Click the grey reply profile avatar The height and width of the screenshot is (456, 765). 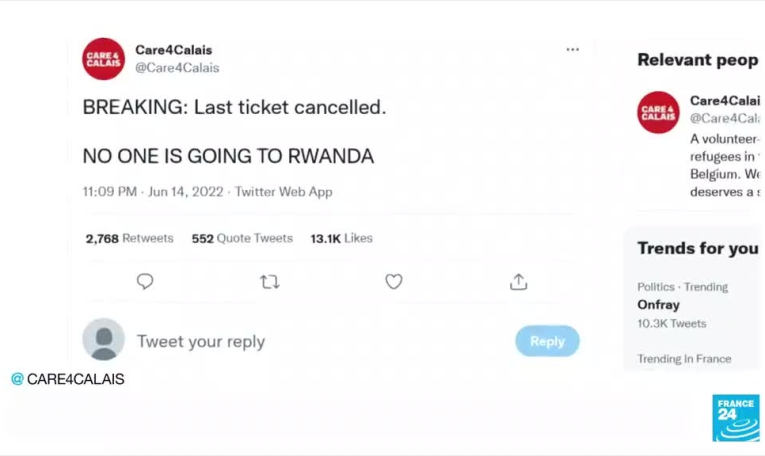104,340
